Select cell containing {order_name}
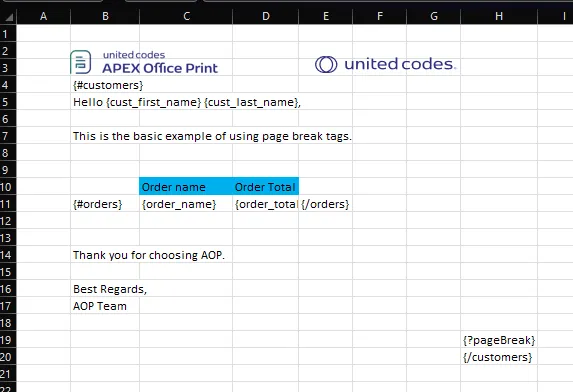Screen dimensions: 573x392 [x=186, y=204]
